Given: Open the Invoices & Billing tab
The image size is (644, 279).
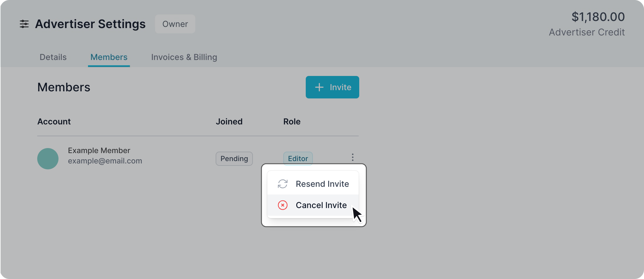Looking at the screenshot, I should click(184, 57).
